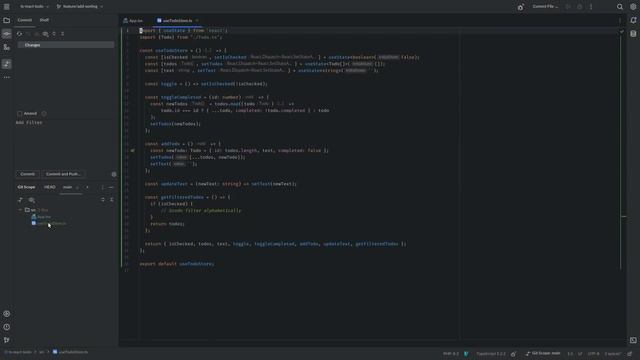Open the Services icon in bottom-left sidebar

point(7,314)
